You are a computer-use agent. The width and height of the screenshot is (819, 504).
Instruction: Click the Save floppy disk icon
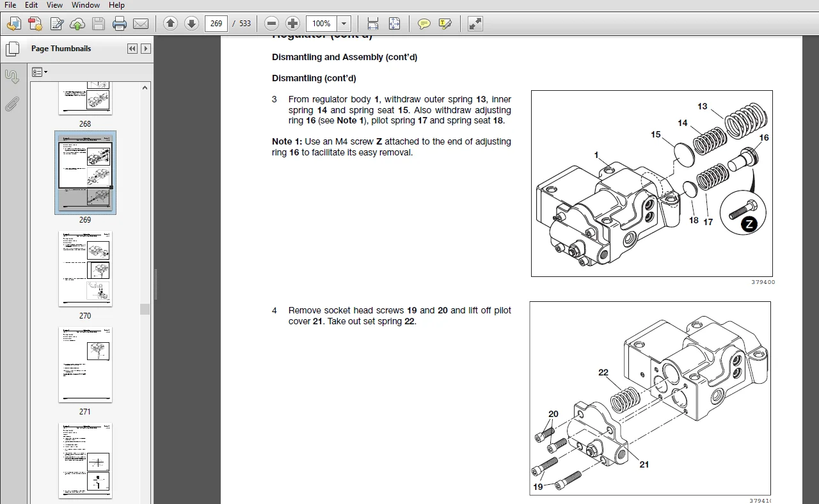[99, 24]
